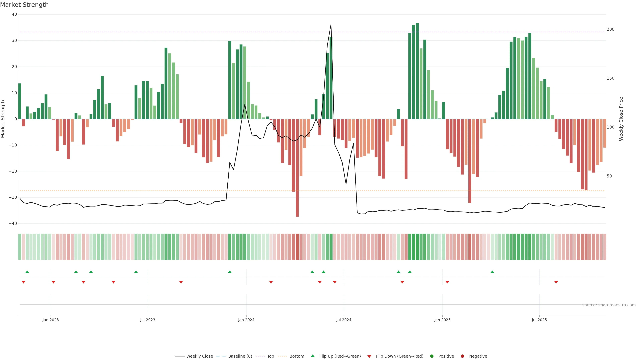Click the green Flip Up triangle in the legend
This screenshot has height=362, width=644.
312,356
